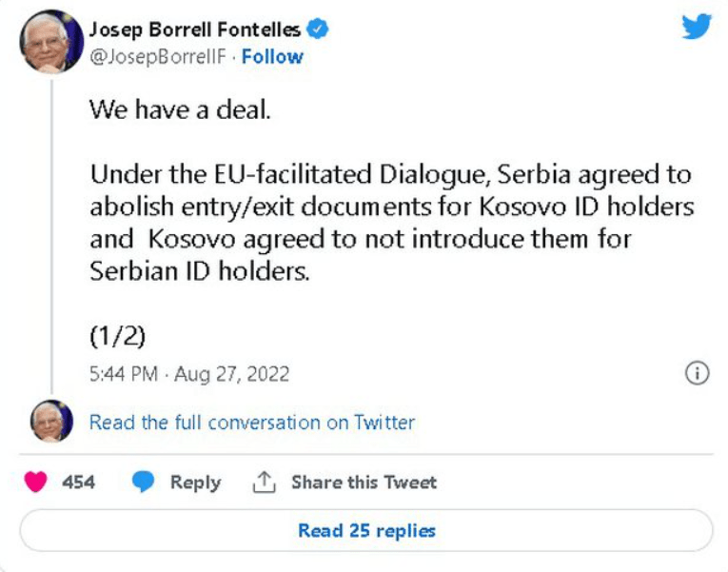728x572 pixels.
Task: Click the (1/2) thread marker text
Action: (117, 335)
